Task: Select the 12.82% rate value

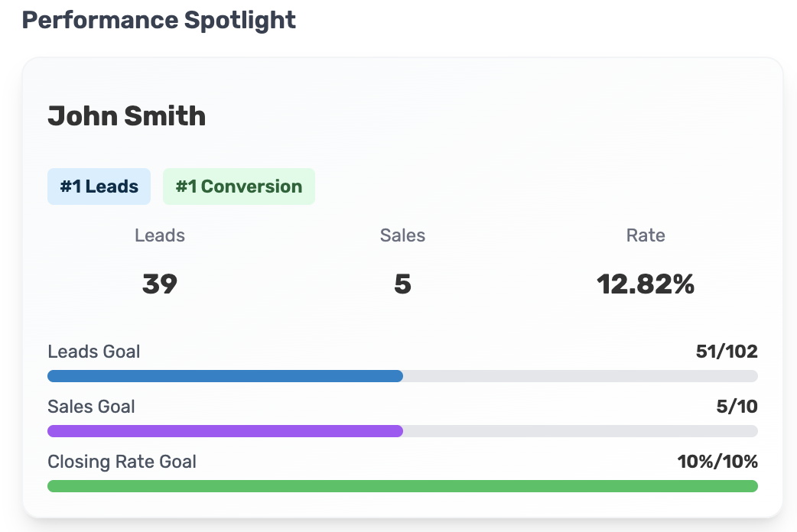Action: click(x=646, y=284)
